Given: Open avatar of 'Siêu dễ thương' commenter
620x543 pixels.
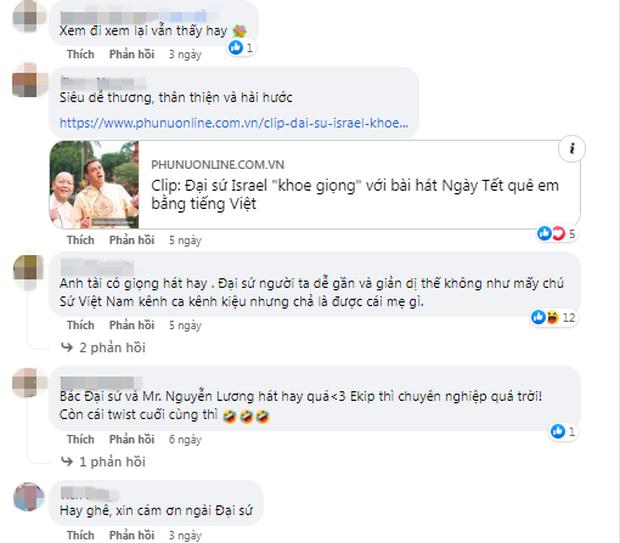Looking at the screenshot, I should [x=30, y=80].
